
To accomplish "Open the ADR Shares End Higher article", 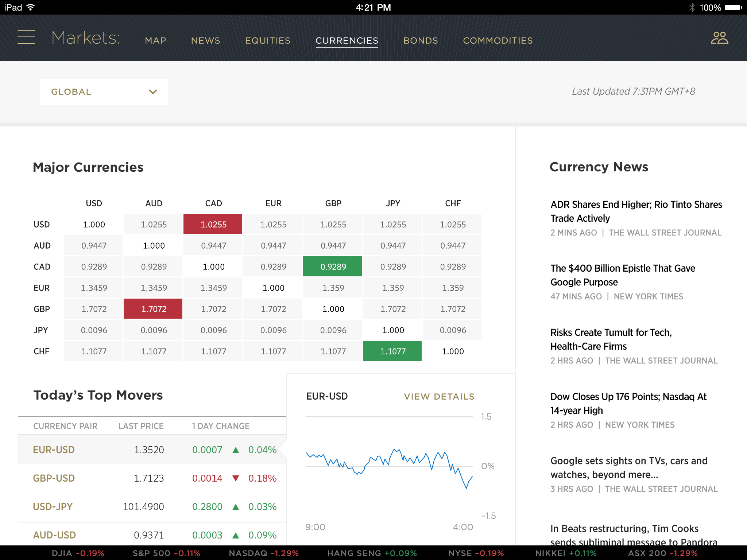I will click(636, 211).
